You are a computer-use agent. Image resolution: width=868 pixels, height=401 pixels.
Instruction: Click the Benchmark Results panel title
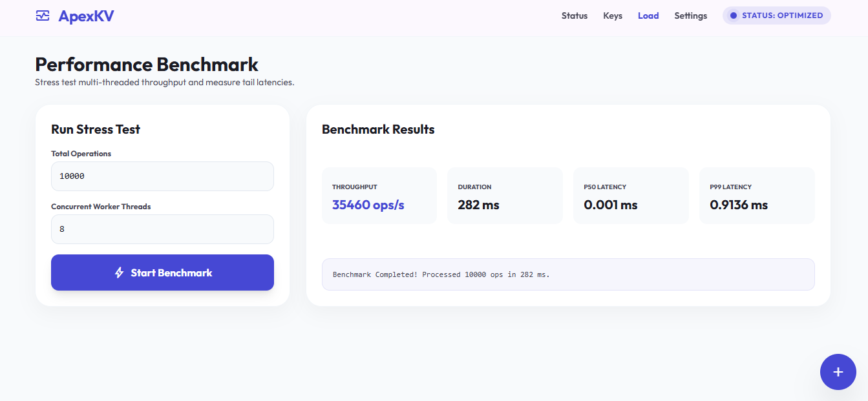click(378, 129)
